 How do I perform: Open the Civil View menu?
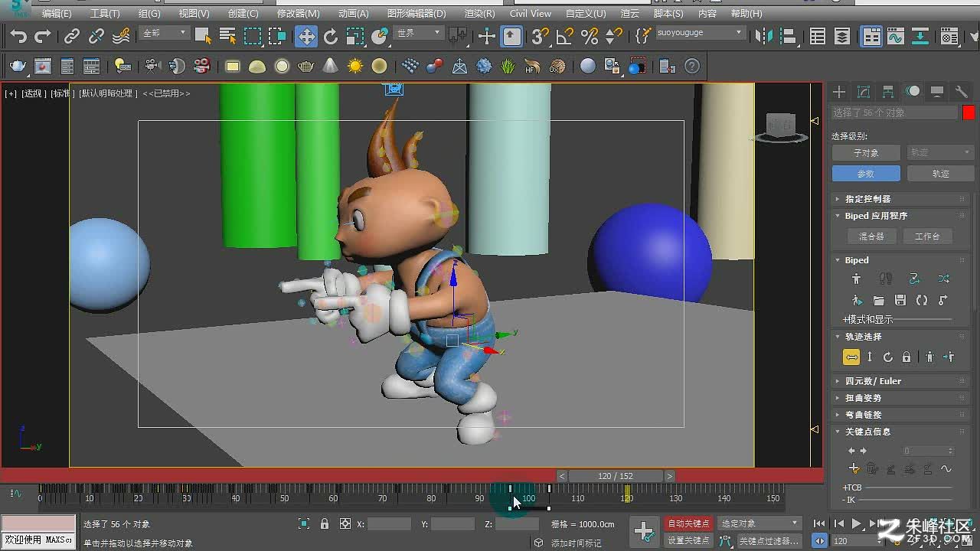[531, 14]
